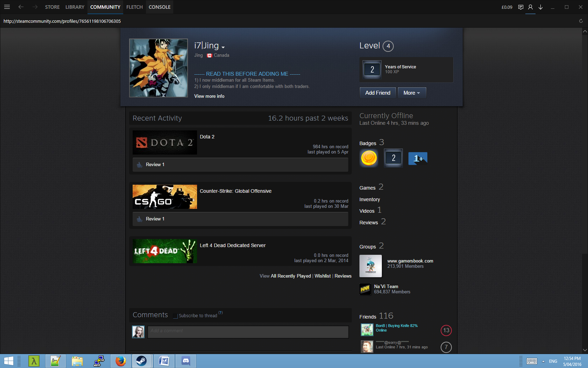Click the Add a comment field
The height and width of the screenshot is (368, 588).
tap(248, 332)
